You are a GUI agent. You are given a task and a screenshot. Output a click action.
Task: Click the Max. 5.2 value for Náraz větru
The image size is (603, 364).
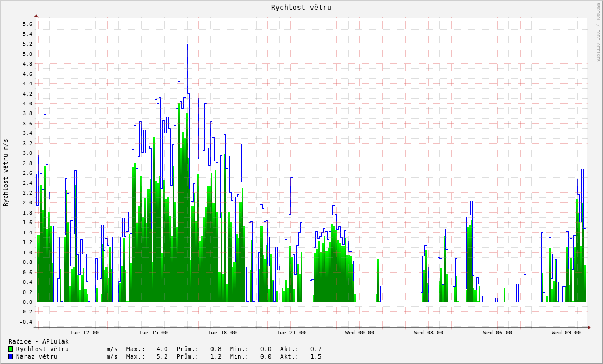[x=162, y=356]
